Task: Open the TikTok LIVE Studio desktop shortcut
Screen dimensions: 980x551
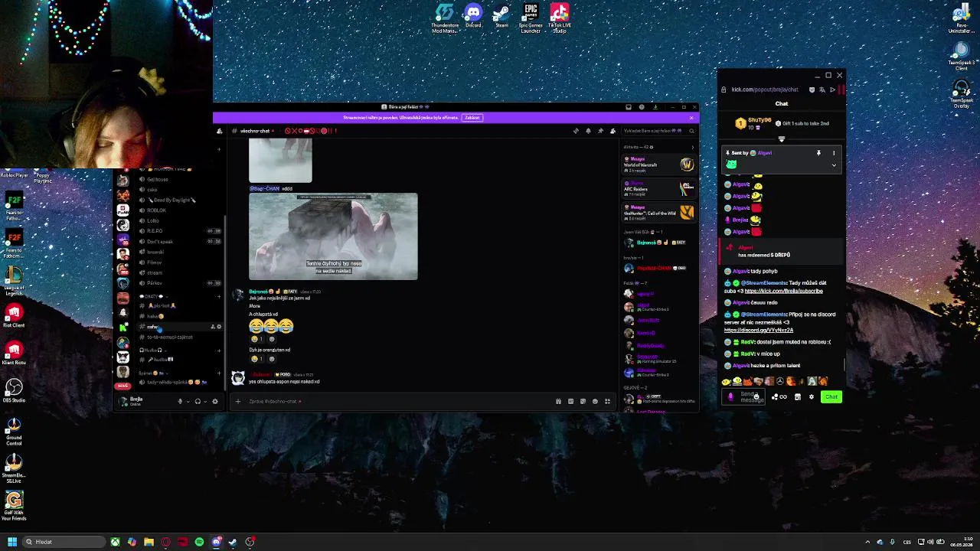Action: coord(560,17)
